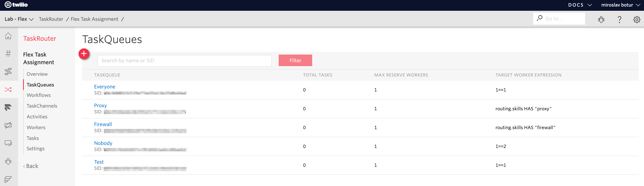Go to TaskRouter breadcrumb

[51, 19]
